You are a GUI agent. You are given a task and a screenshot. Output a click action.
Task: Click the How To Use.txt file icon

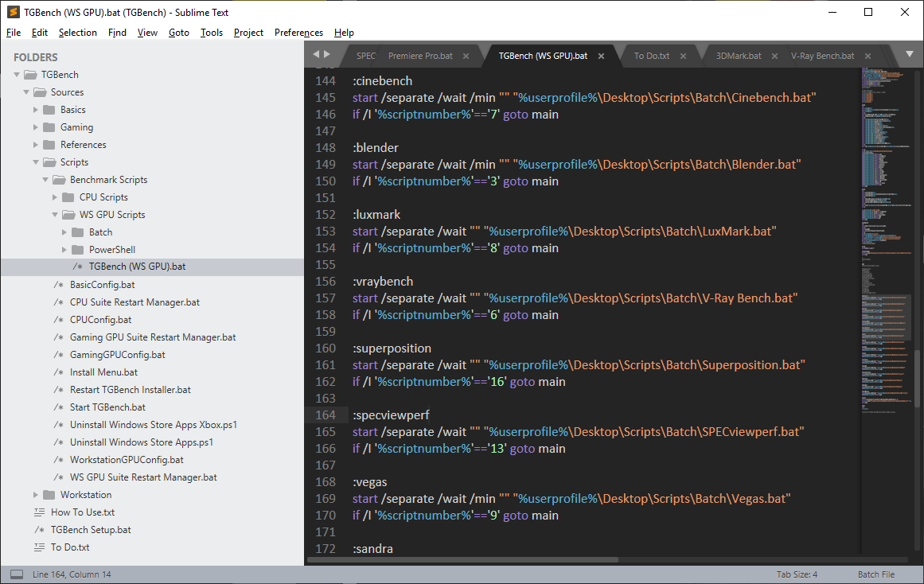[40, 512]
